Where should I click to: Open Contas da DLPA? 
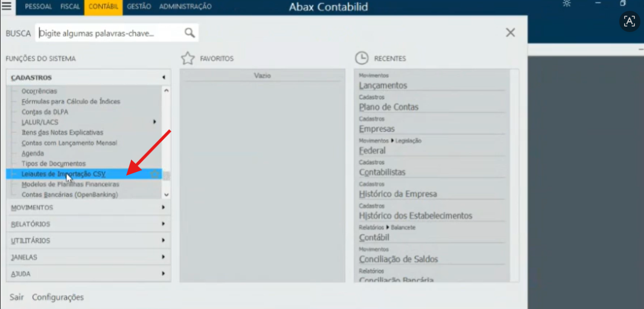click(x=45, y=112)
